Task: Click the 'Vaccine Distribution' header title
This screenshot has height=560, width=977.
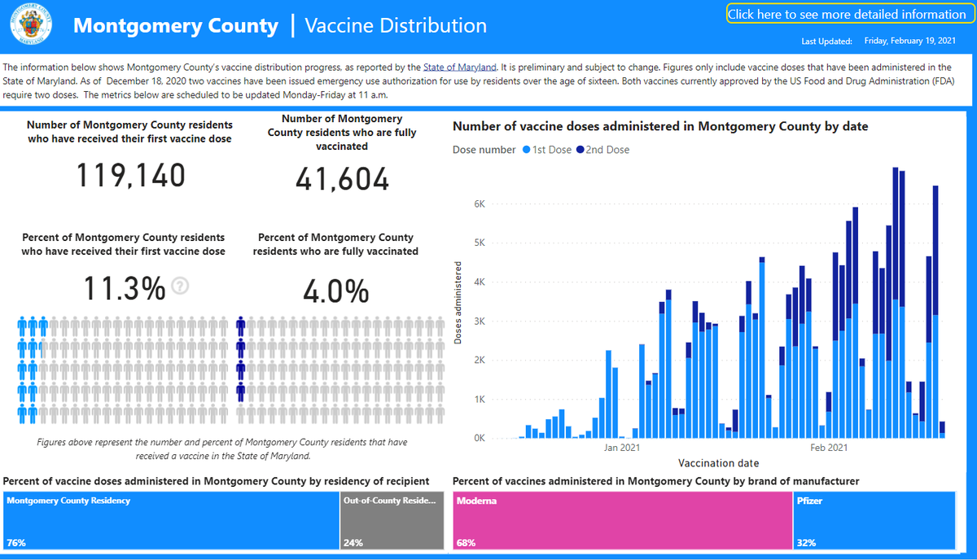Action: 396,25
